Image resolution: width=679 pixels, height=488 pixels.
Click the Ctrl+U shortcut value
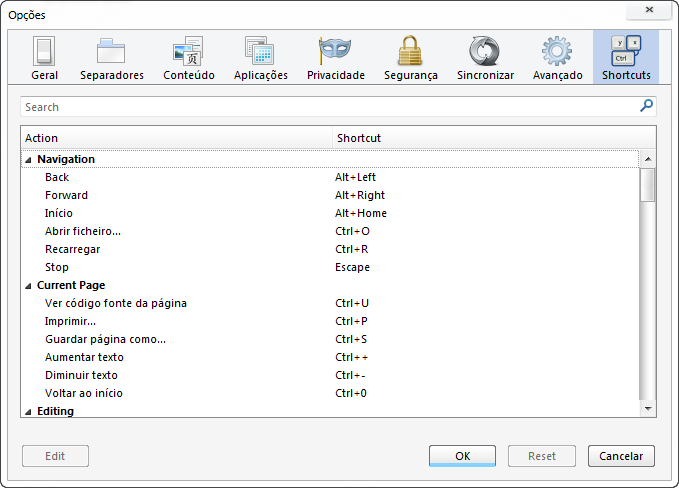[352, 303]
